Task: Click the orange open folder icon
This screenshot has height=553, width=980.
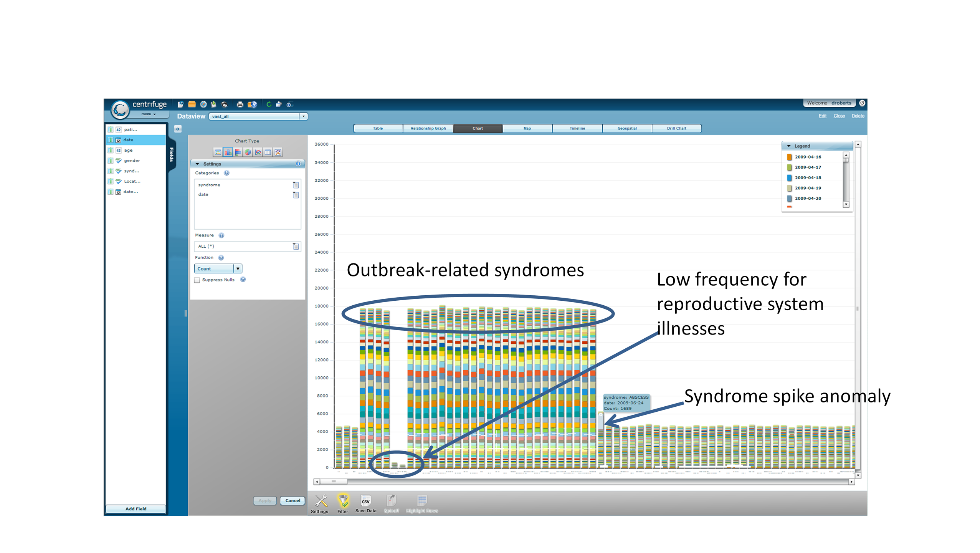Action: (192, 104)
